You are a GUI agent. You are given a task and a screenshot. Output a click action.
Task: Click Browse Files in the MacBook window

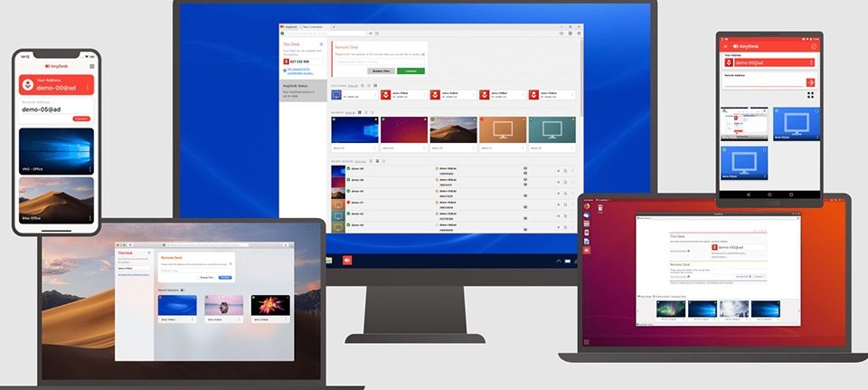pos(207,277)
